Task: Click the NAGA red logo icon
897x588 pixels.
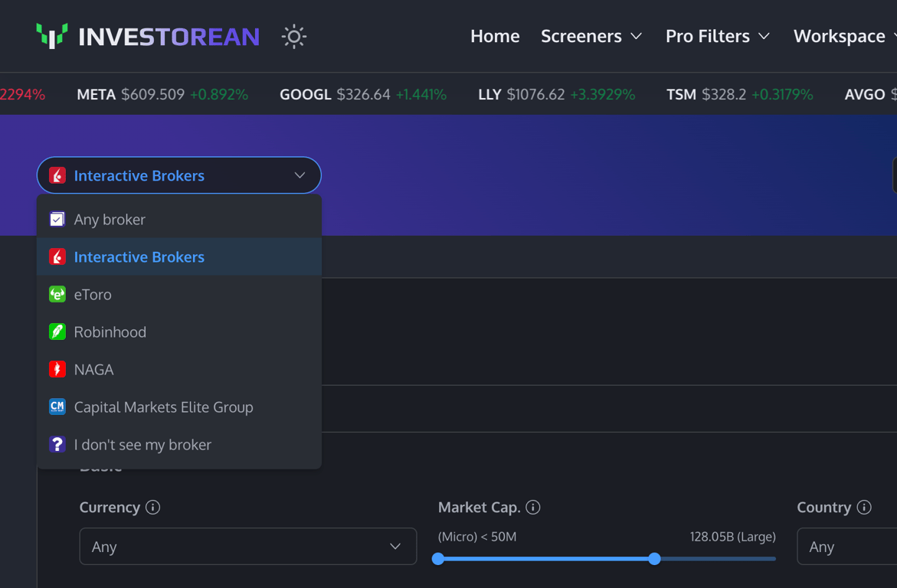Action: tap(57, 370)
